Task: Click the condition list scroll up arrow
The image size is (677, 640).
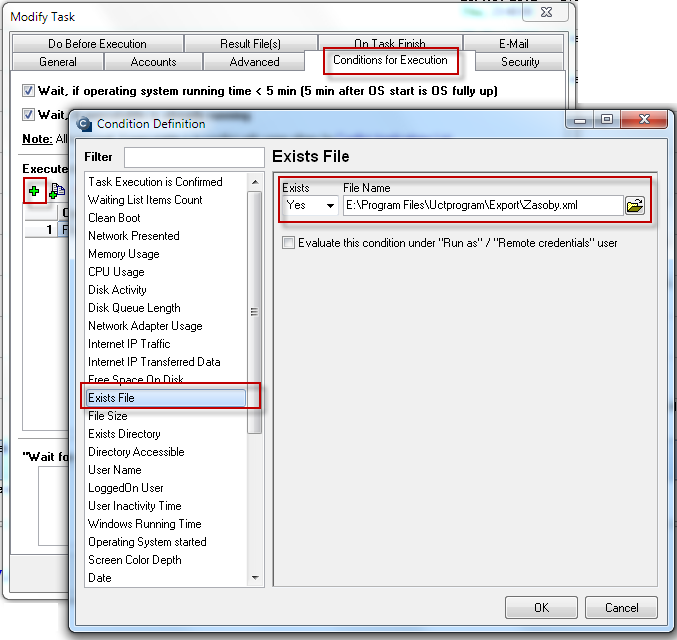Action: [255, 182]
